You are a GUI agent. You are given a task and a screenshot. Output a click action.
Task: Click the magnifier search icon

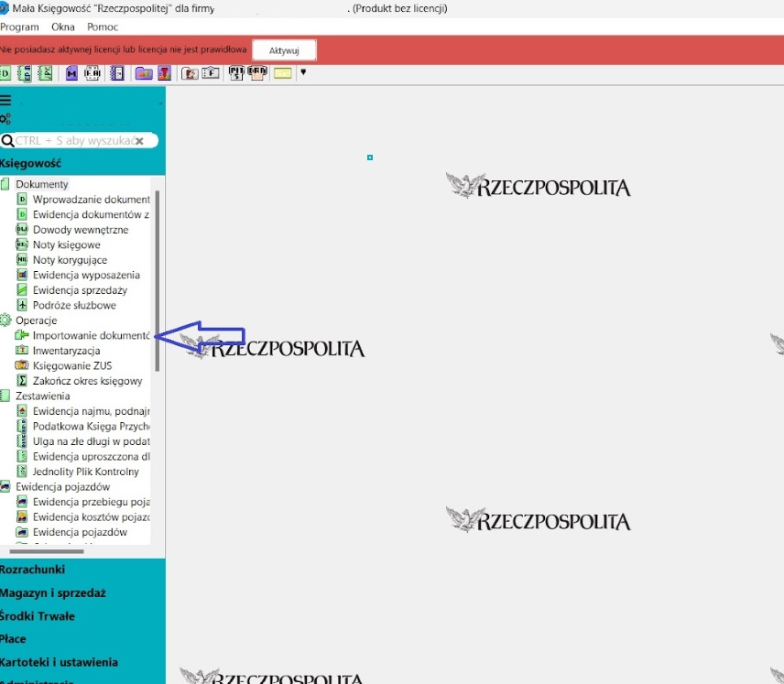click(x=7, y=141)
